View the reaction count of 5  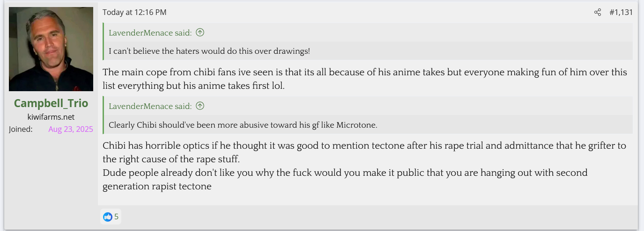click(117, 217)
